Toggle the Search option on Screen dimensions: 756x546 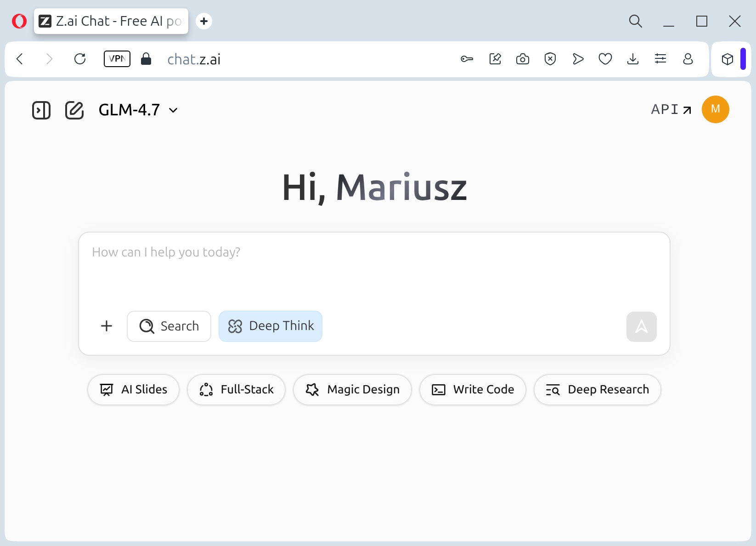[x=169, y=326]
